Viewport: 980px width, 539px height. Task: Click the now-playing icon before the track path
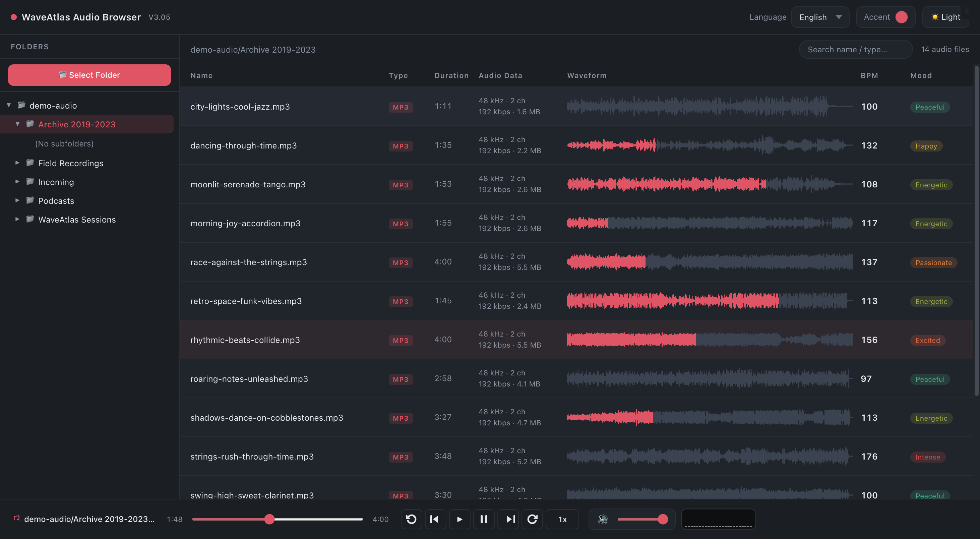[x=16, y=519]
